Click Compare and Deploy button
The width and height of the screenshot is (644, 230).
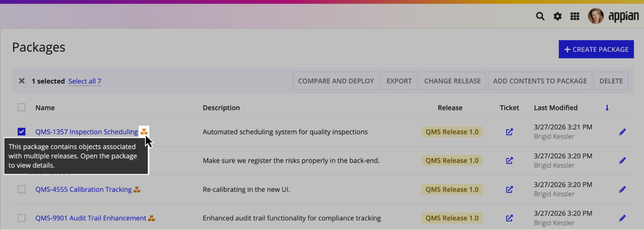coord(336,81)
